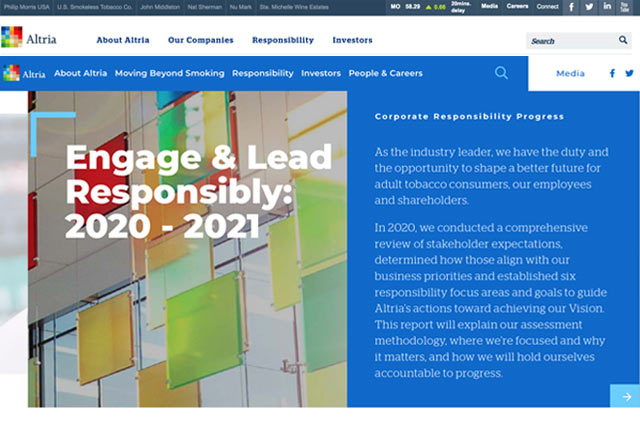
Task: Click Media in the top dark bar
Action: 489,6
